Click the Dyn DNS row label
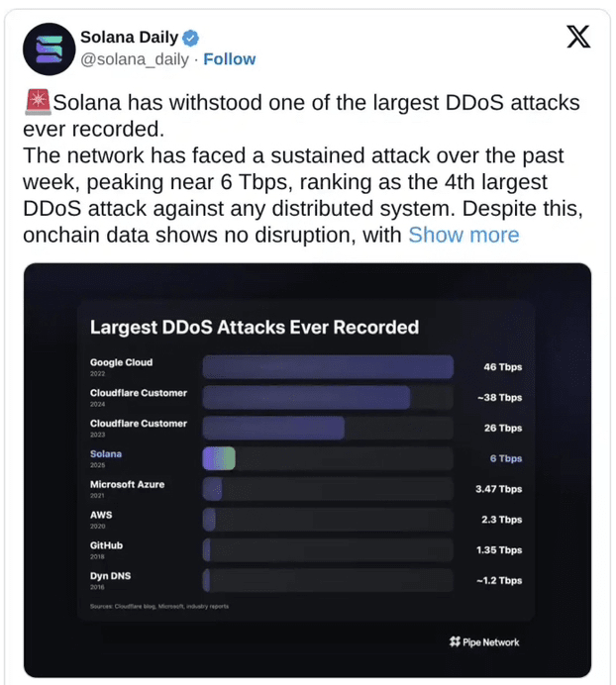 [110, 580]
